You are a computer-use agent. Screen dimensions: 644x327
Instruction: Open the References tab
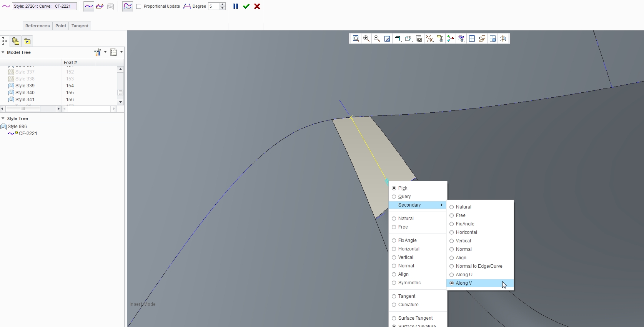[x=37, y=26]
